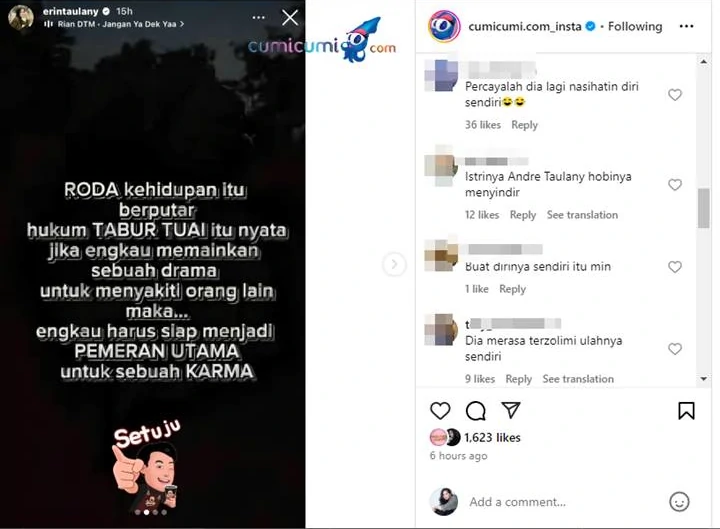Like the post with the heart icon
The width and height of the screenshot is (720, 529).
[x=440, y=411]
